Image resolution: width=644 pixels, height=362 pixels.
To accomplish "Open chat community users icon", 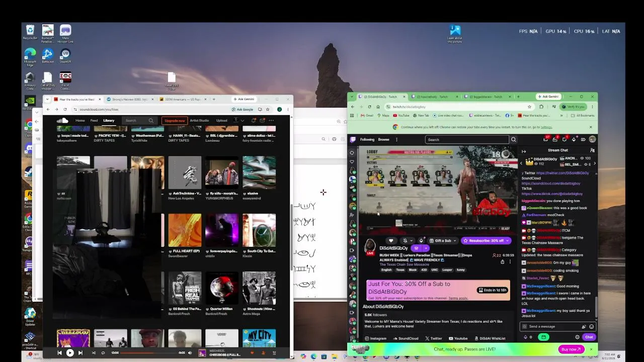I will tap(592, 150).
